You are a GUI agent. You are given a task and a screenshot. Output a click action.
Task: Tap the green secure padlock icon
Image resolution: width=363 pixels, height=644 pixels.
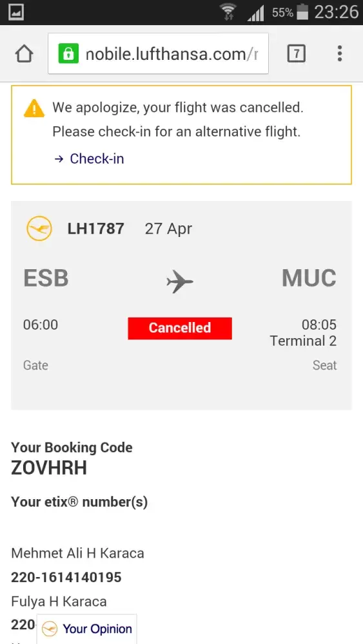(68, 54)
